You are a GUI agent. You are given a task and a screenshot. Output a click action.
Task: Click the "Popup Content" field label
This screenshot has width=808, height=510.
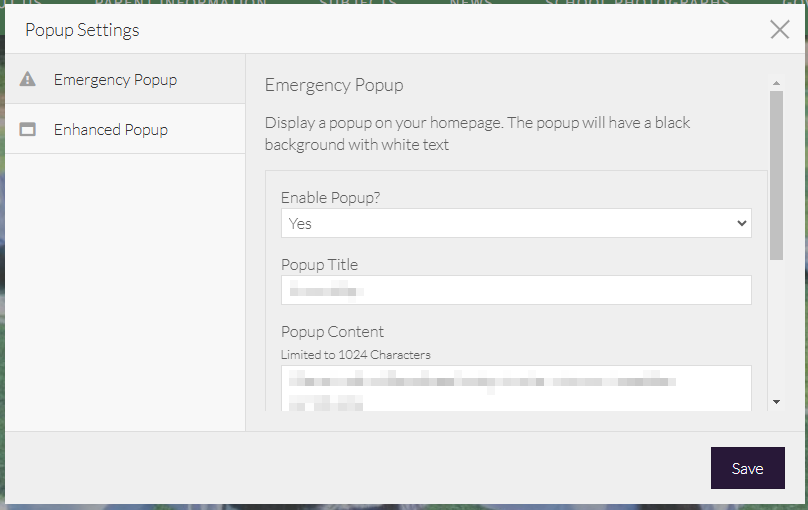[332, 331]
